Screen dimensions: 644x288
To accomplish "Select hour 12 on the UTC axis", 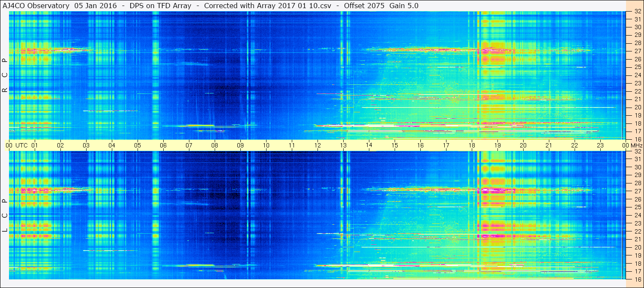I will (x=318, y=145).
